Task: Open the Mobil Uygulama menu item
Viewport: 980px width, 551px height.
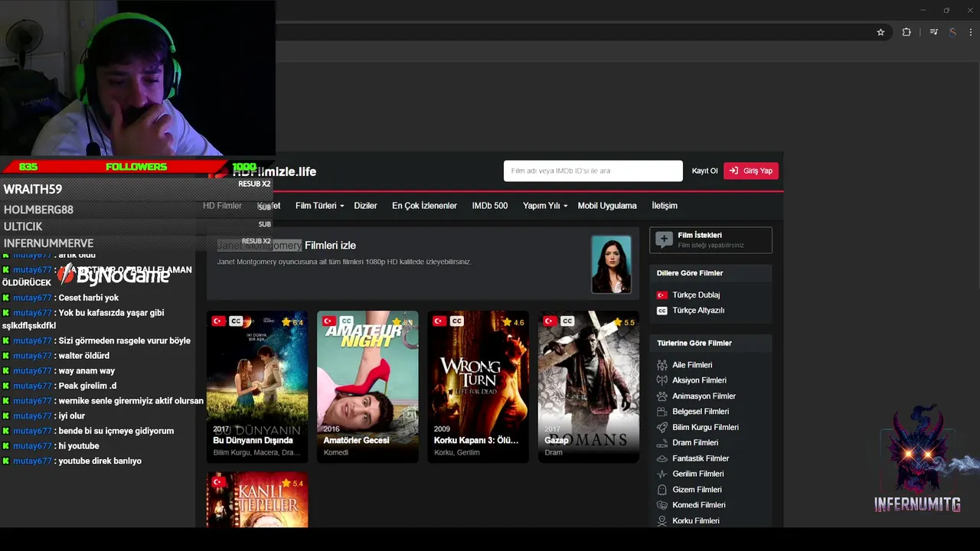Action: [607, 206]
